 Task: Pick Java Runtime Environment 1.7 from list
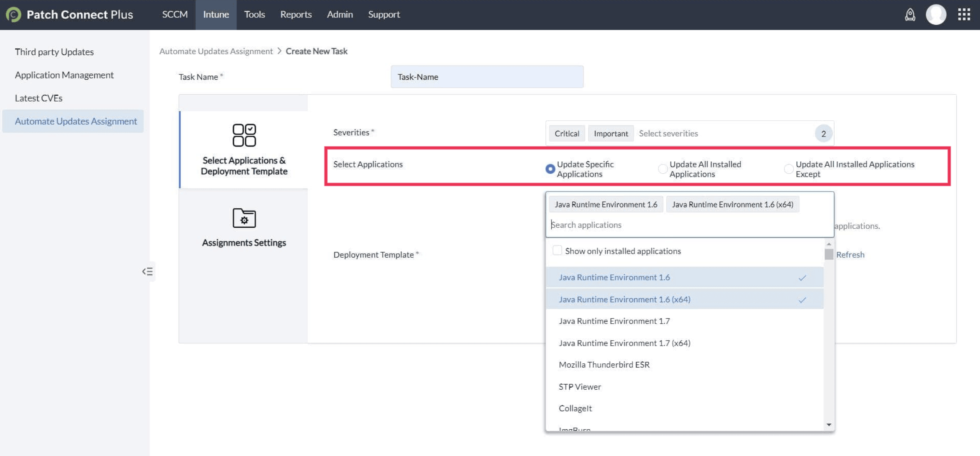(x=614, y=321)
